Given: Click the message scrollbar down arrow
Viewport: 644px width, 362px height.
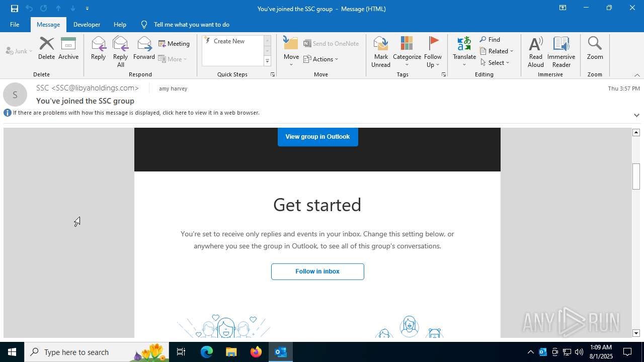Looking at the screenshot, I should [636, 333].
